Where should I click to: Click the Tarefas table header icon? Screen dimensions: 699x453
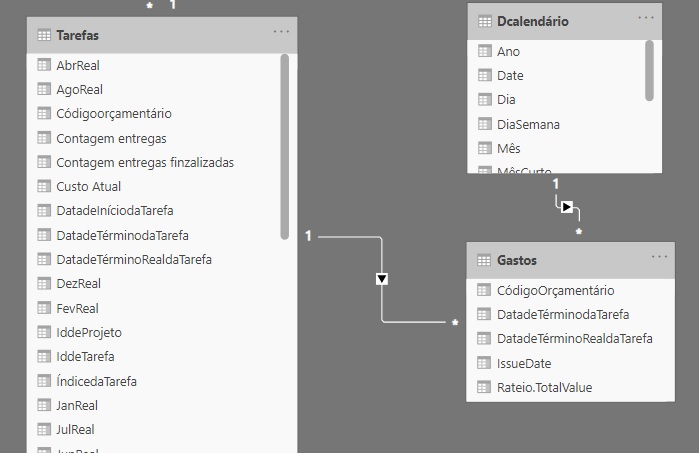pos(44,35)
